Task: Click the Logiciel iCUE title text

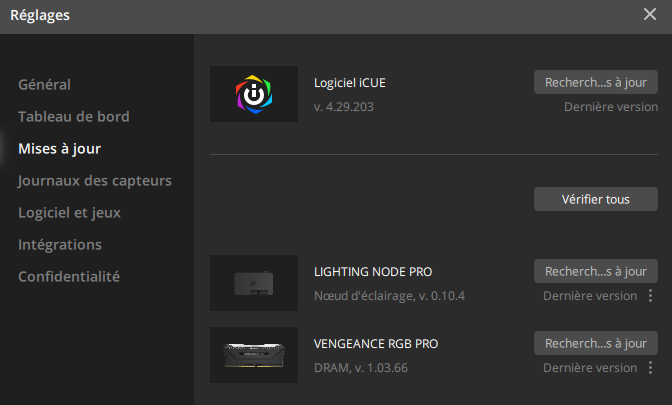Action: click(x=350, y=83)
